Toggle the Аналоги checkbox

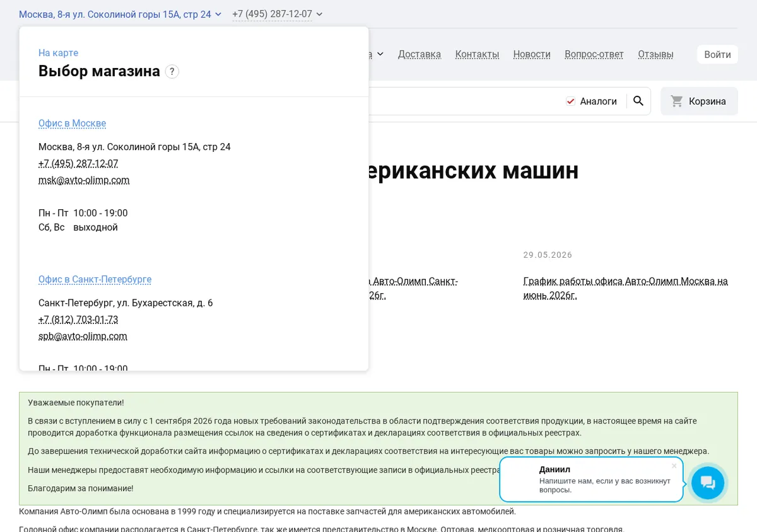click(x=570, y=101)
